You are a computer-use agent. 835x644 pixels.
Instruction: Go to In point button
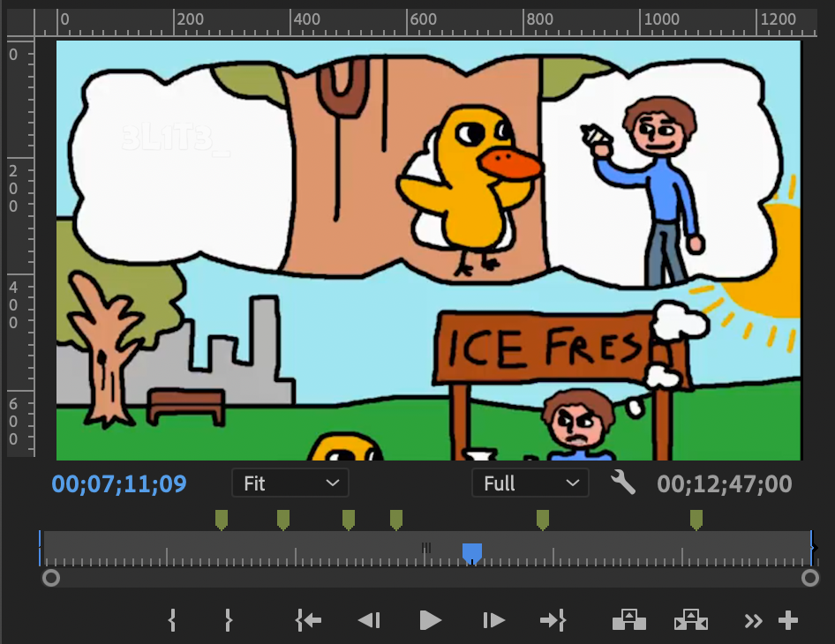pyautogui.click(x=308, y=620)
